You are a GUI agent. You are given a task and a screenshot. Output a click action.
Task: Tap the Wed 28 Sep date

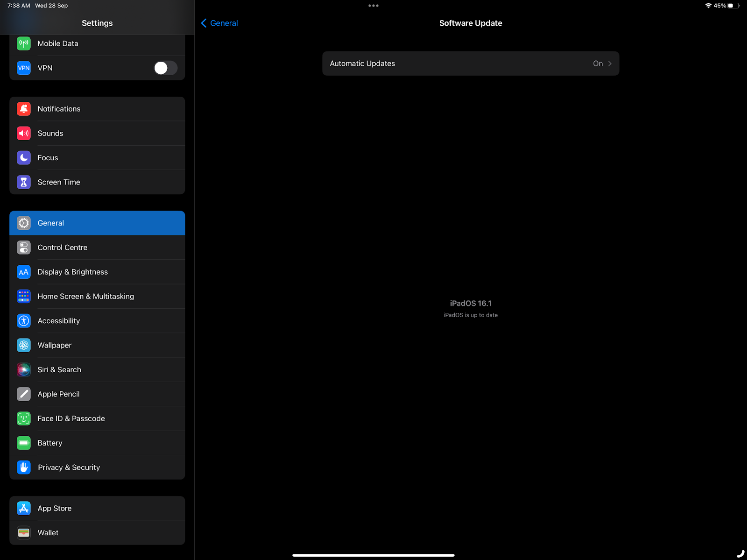coord(51,6)
